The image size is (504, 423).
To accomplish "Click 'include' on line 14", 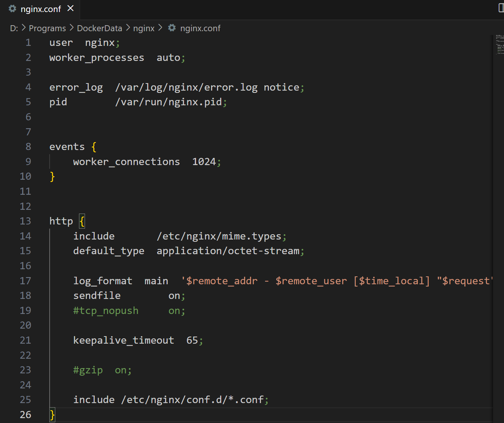I will (94, 237).
